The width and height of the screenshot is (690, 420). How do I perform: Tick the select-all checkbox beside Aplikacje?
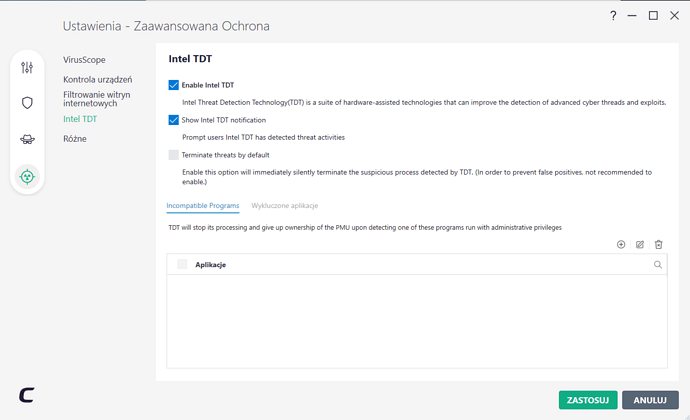(182, 264)
